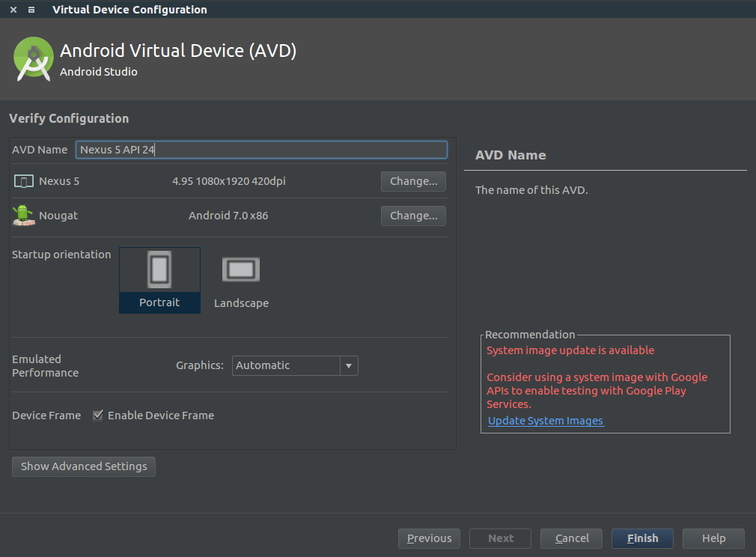Image resolution: width=756 pixels, height=557 pixels.
Task: Click the Android Studio logo icon
Action: 33,58
